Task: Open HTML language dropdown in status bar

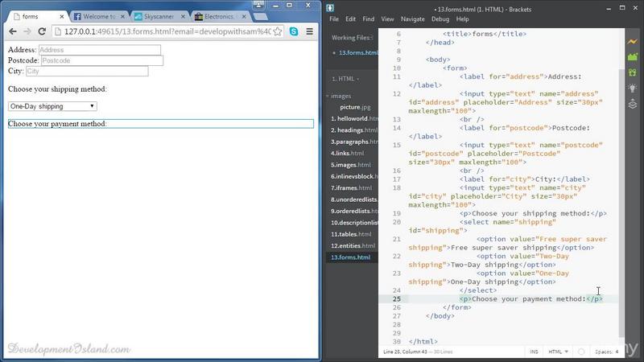Action: click(558, 352)
